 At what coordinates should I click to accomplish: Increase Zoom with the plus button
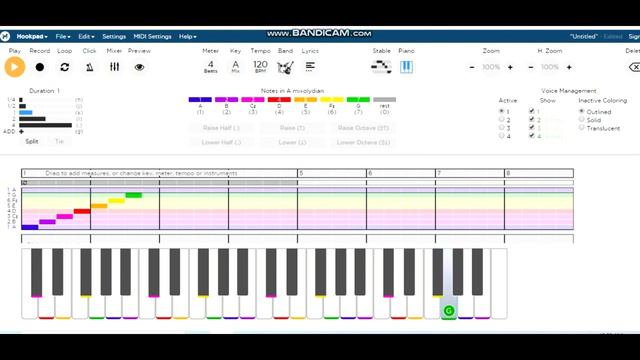coord(510,67)
